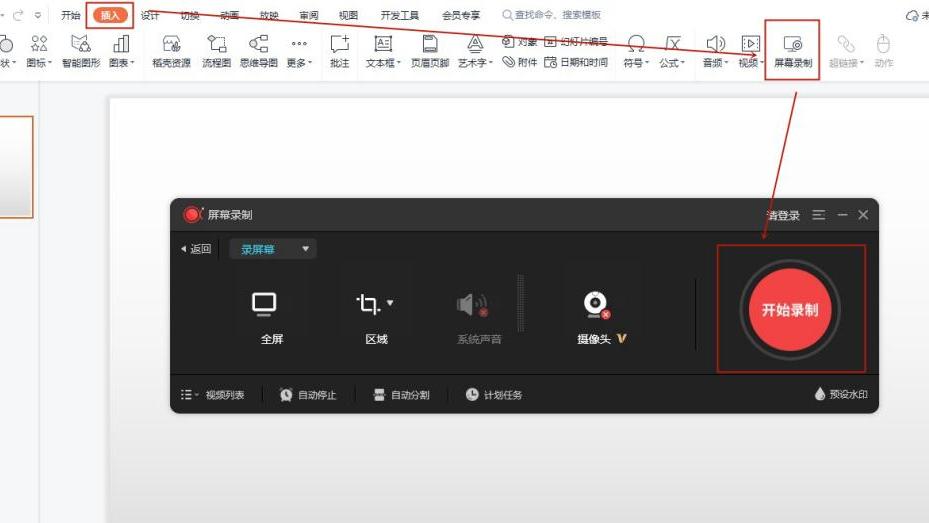Close the 屏幕录制 recorder window

[x=863, y=215]
